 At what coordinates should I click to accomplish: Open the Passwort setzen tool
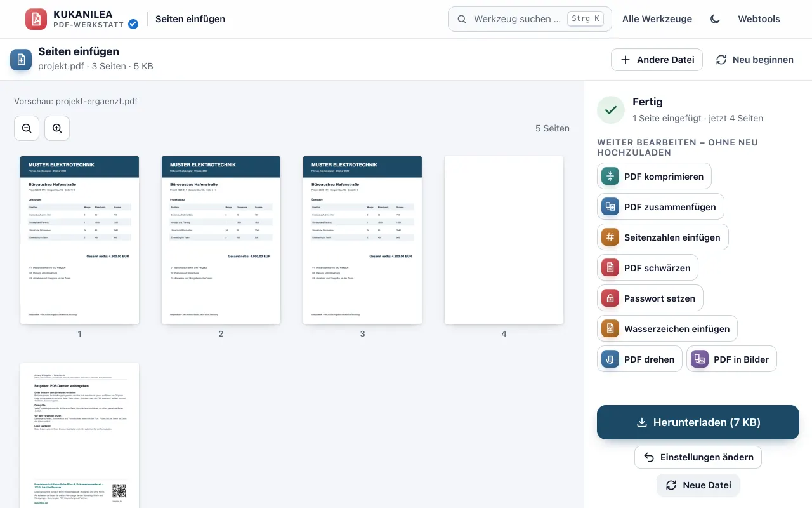click(650, 298)
